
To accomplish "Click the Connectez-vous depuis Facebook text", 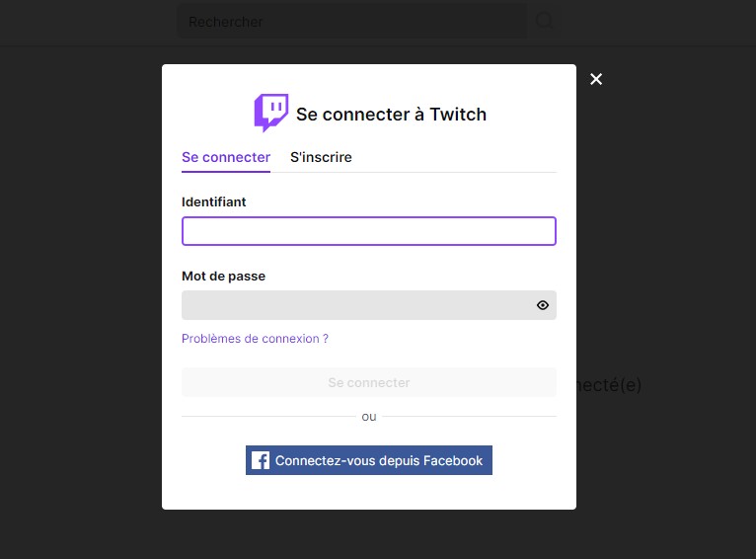I will (379, 460).
